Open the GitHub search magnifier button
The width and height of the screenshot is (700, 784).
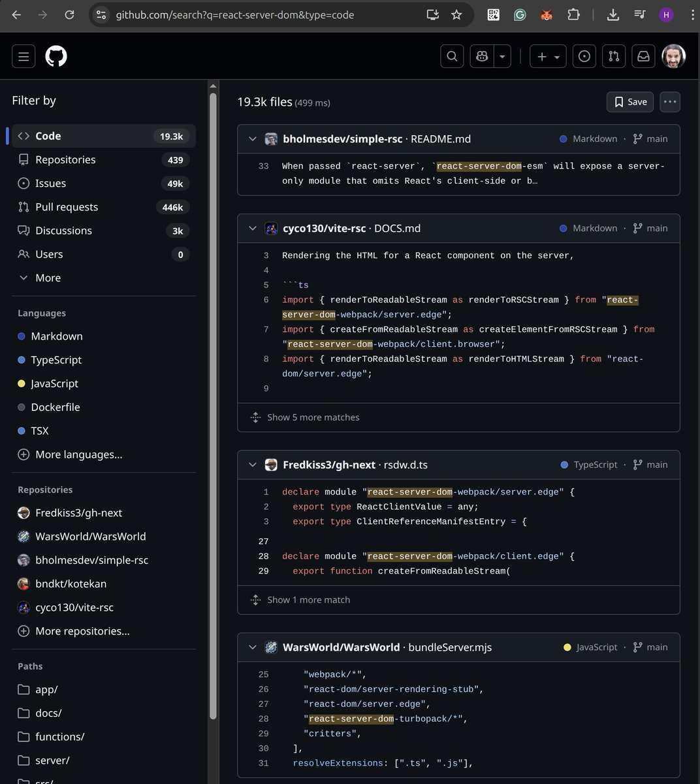pyautogui.click(x=452, y=57)
